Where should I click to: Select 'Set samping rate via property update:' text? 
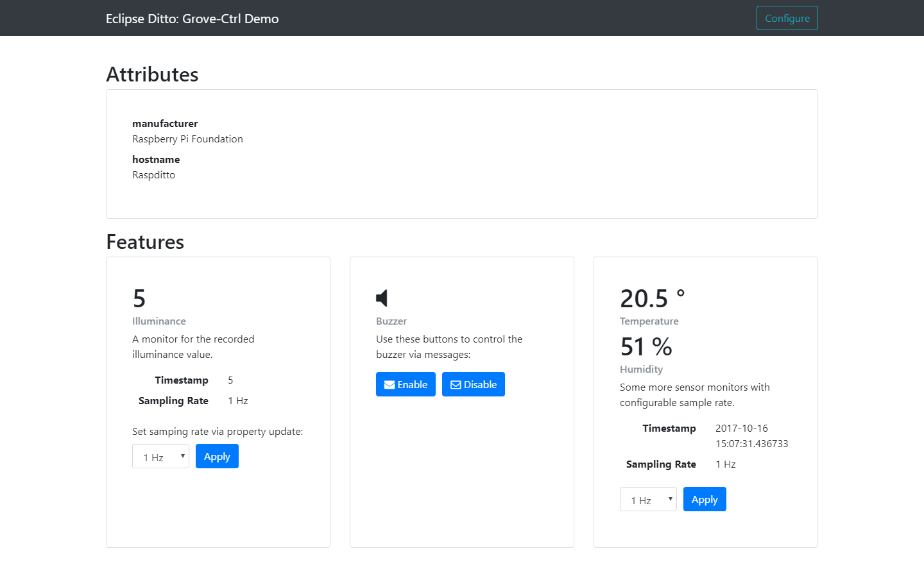tap(218, 431)
